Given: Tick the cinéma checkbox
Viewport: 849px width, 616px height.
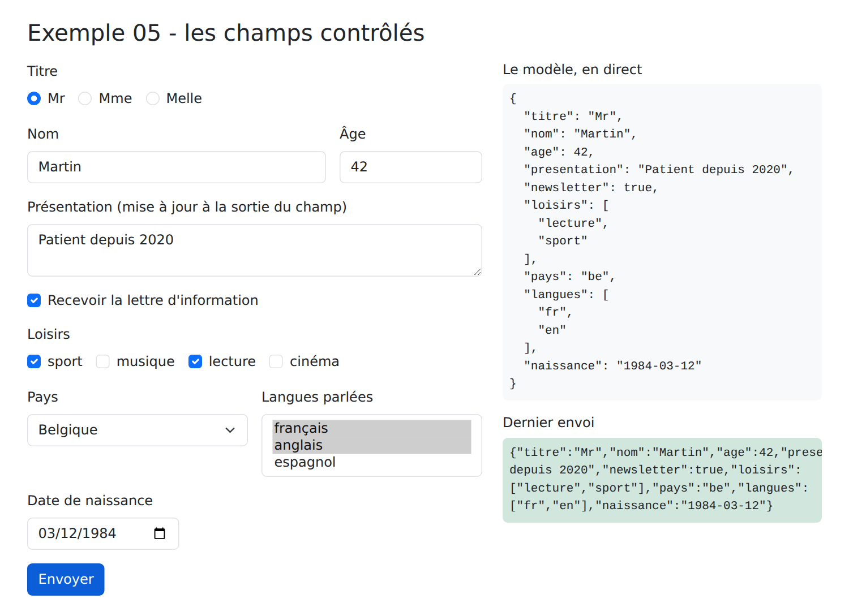Looking at the screenshot, I should pyautogui.click(x=276, y=361).
